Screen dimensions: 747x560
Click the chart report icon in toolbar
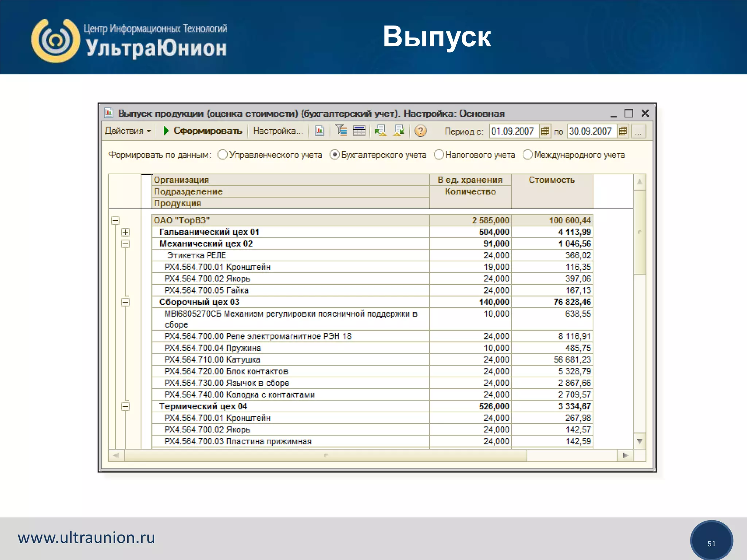click(320, 131)
